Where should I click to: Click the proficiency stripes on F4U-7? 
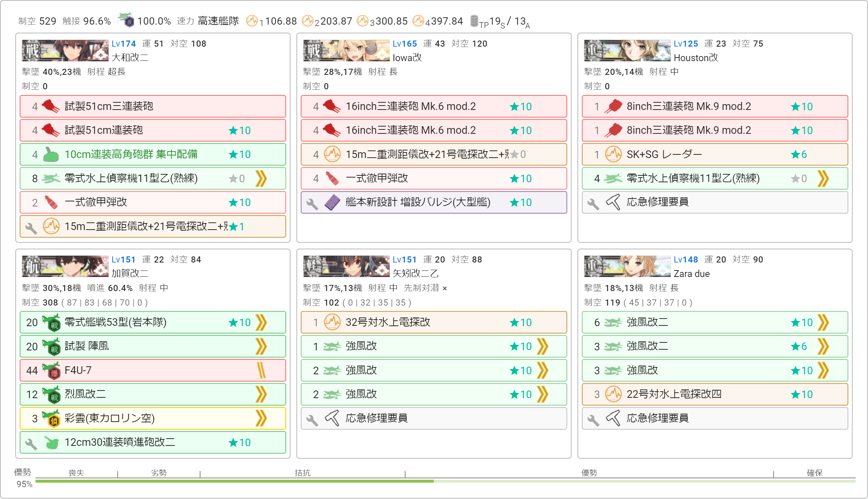(261, 371)
